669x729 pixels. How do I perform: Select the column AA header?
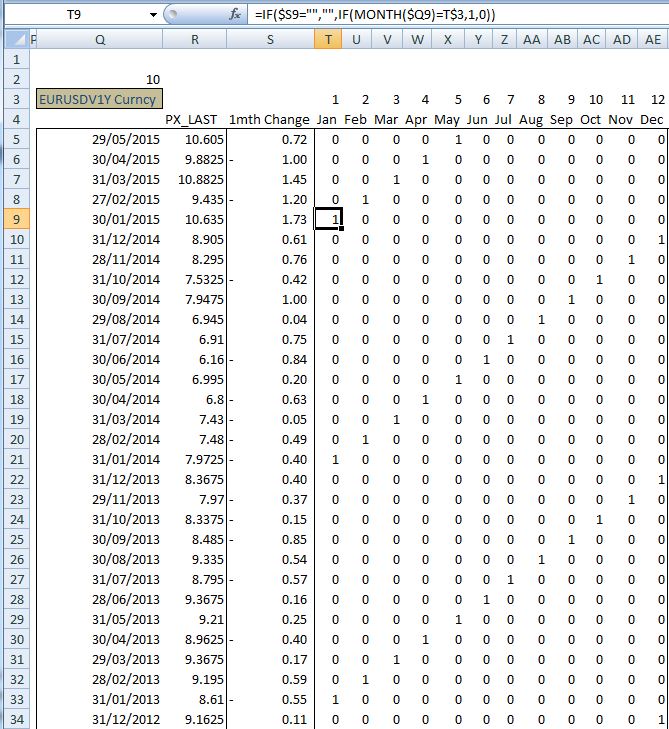point(533,39)
